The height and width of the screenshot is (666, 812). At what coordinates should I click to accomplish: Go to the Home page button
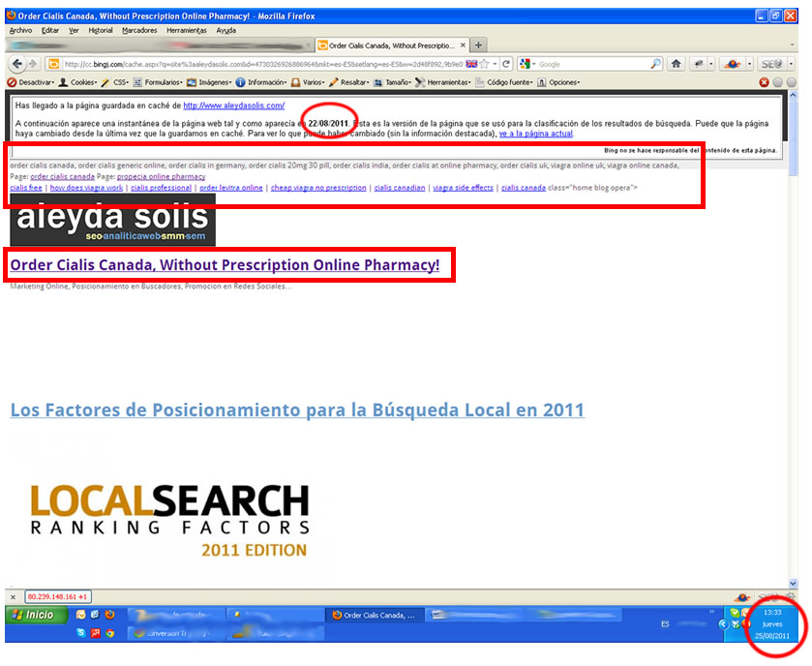tap(676, 64)
